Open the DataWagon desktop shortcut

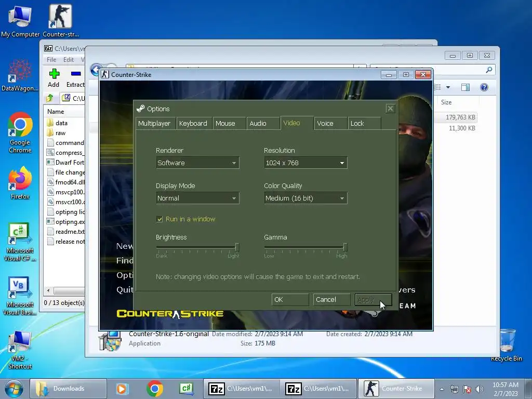coord(20,75)
